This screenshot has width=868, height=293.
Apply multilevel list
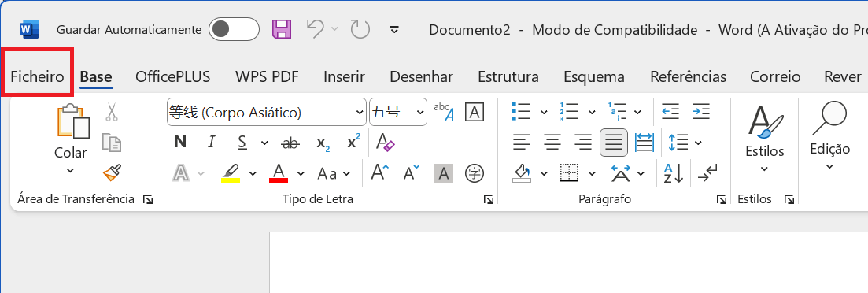(617, 112)
